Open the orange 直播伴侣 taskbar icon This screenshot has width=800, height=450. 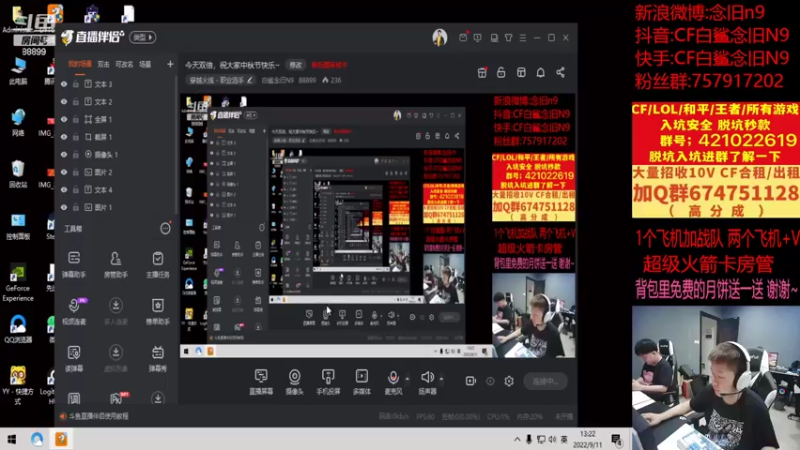pyautogui.click(x=61, y=439)
